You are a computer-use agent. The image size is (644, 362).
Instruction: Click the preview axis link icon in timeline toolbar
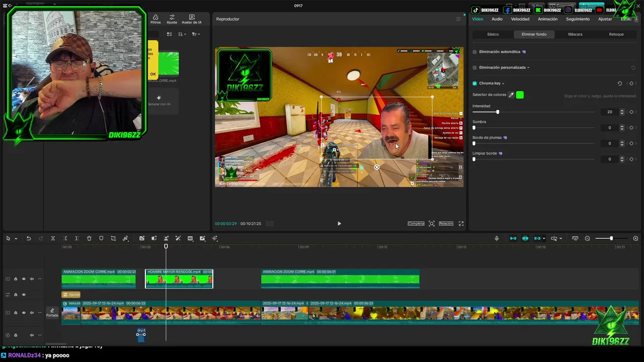click(x=537, y=238)
